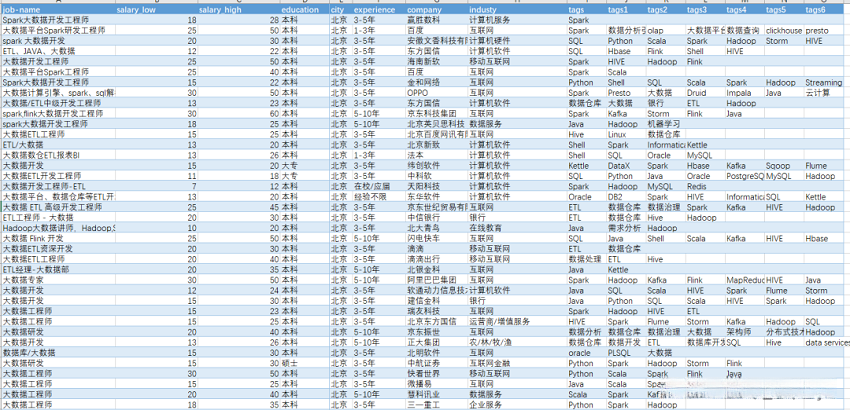Click the ETL工程师 - 大数据 cell
The width and height of the screenshot is (850, 410).
tap(57, 217)
